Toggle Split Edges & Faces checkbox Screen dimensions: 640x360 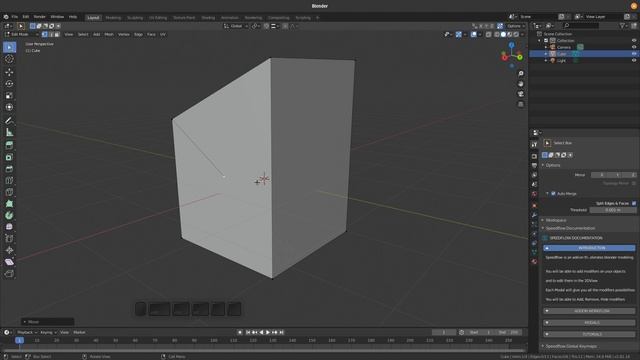634,203
